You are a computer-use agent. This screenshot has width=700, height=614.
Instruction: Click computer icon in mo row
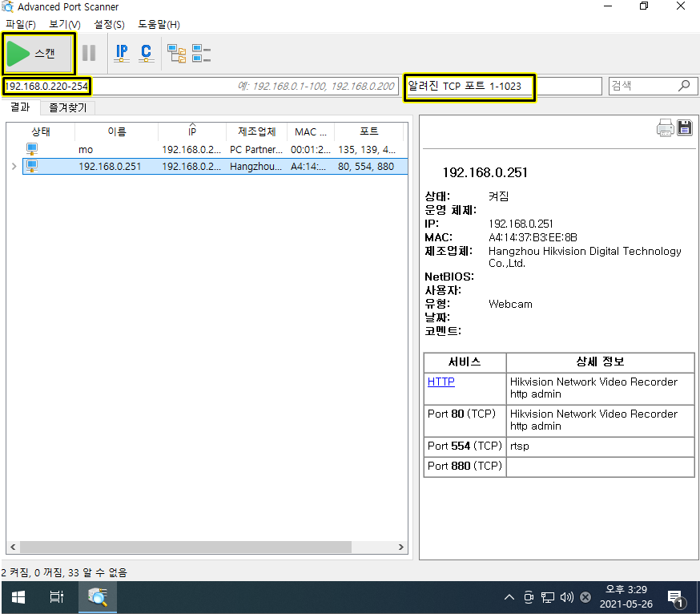(x=32, y=149)
